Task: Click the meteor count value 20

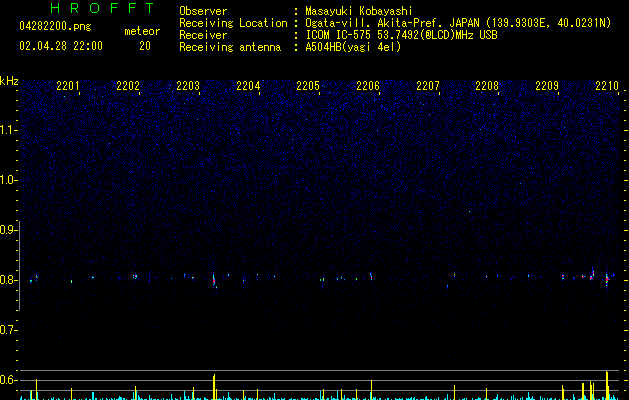Action: 145,46
